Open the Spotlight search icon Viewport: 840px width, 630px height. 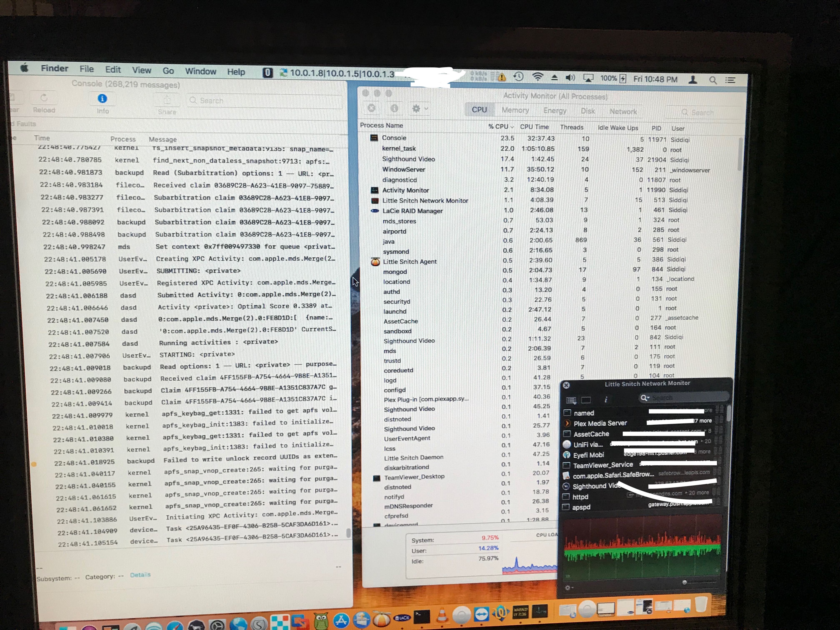point(713,80)
